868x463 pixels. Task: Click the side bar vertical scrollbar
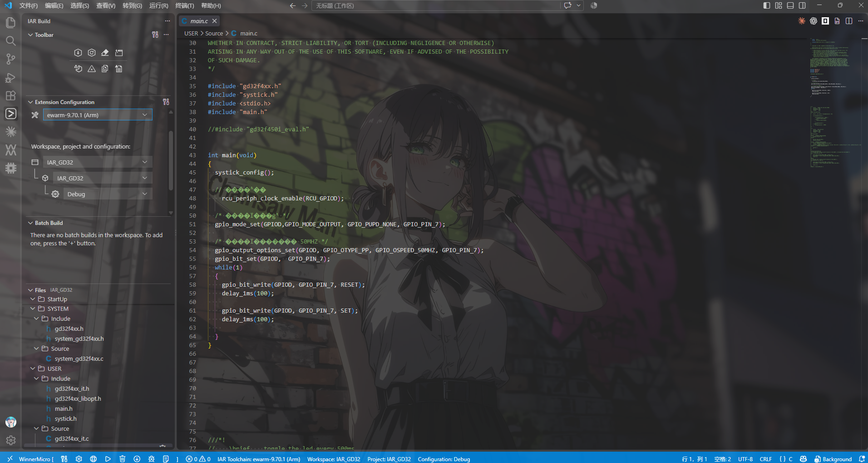click(171, 160)
